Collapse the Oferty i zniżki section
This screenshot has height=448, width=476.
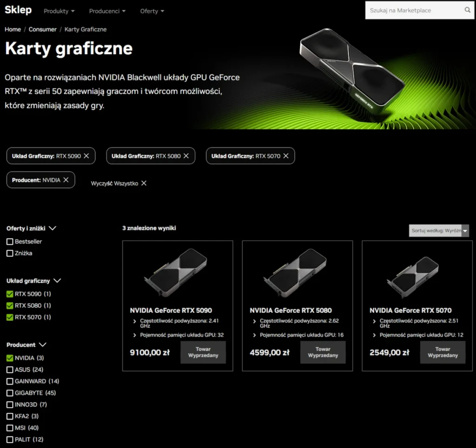53,228
